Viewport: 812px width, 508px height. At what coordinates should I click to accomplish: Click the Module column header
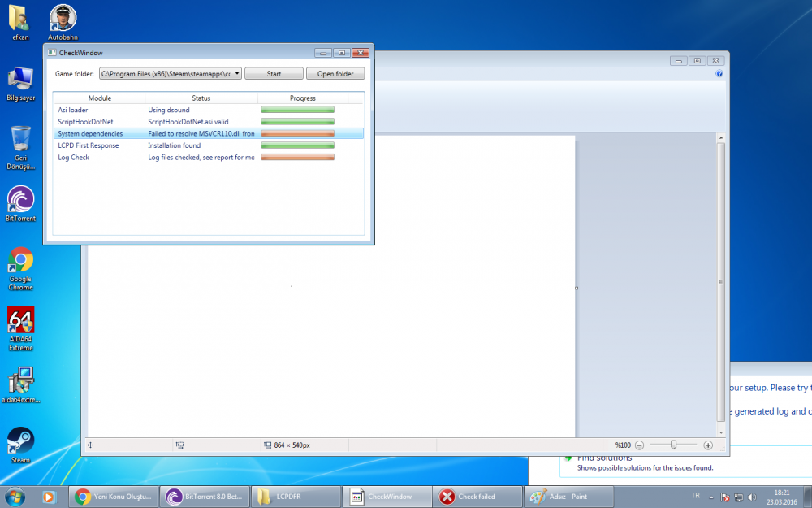[x=99, y=98]
